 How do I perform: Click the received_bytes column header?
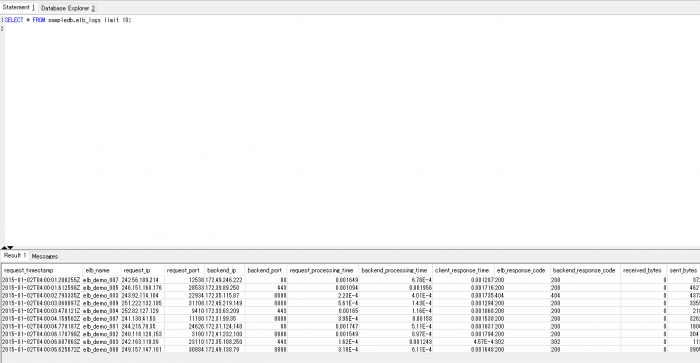click(643, 271)
